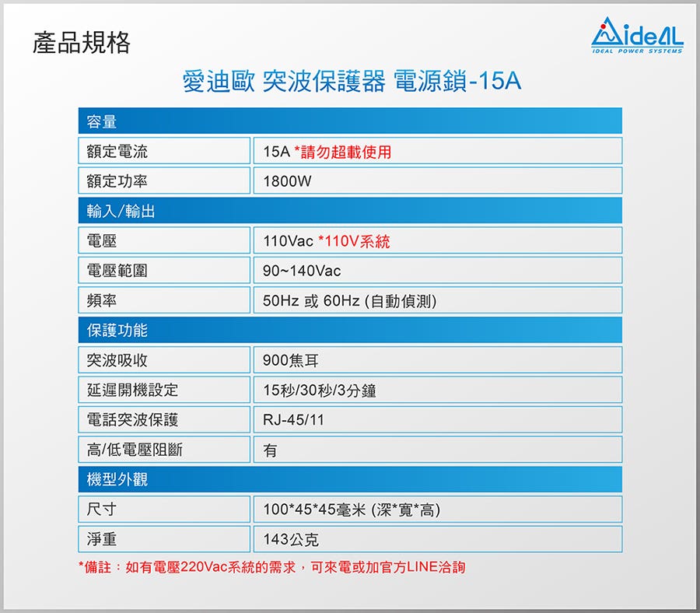The height and width of the screenshot is (613, 700).
Task: Click the 頻率 label cell
Action: (x=164, y=300)
